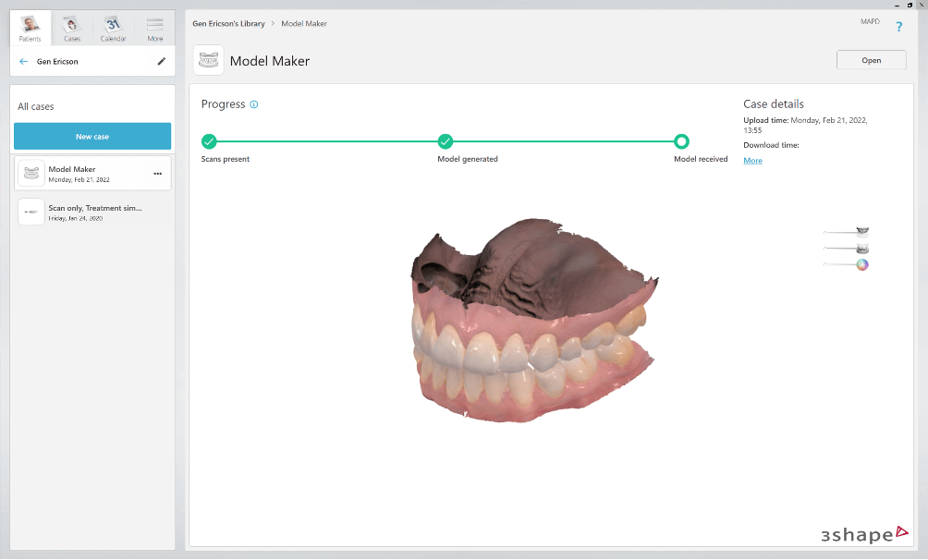Image resolution: width=928 pixels, height=560 pixels.
Task: Open the Model Maker case with Open button
Action: [x=872, y=60]
